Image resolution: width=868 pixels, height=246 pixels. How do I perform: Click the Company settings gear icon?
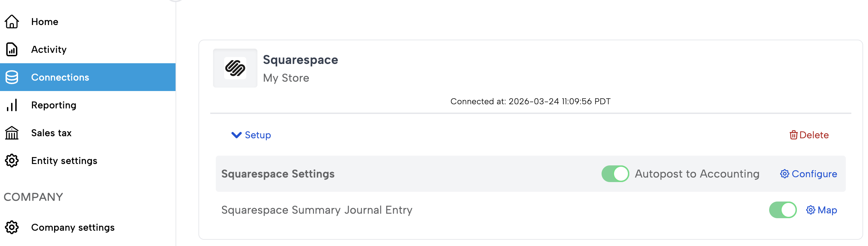[x=12, y=227]
